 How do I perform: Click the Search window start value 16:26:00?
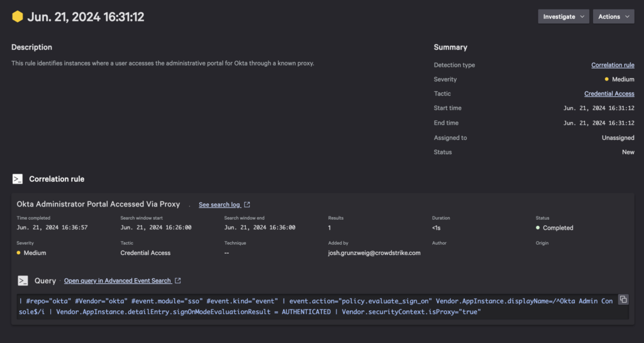click(156, 227)
